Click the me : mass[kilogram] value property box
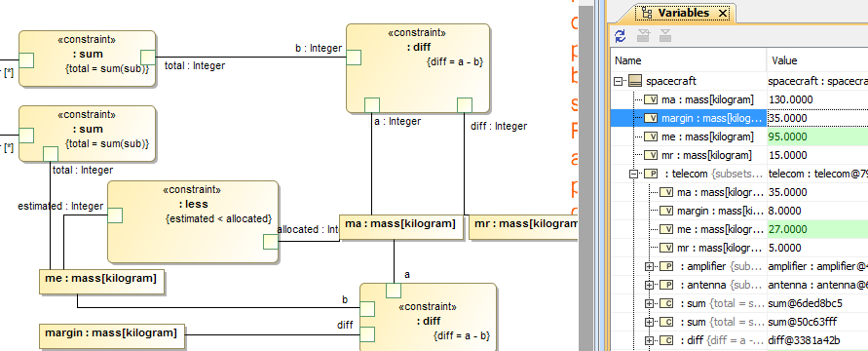This screenshot has height=351, width=868. (x=102, y=281)
